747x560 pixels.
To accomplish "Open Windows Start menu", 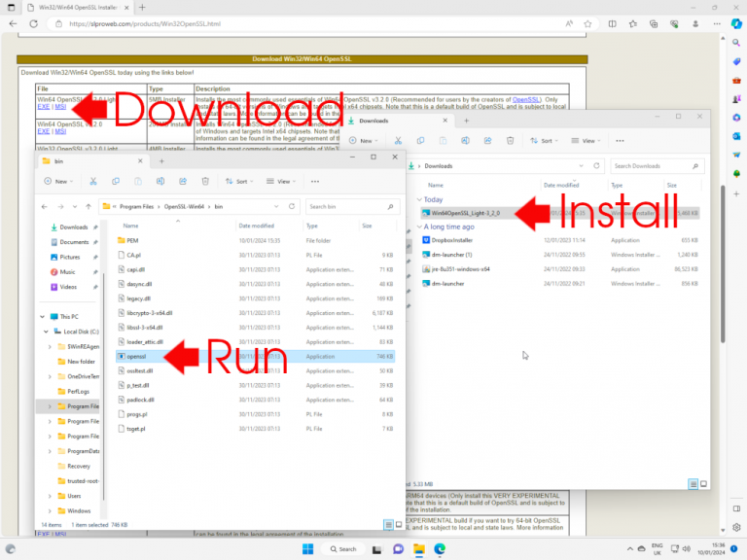I will [308, 549].
